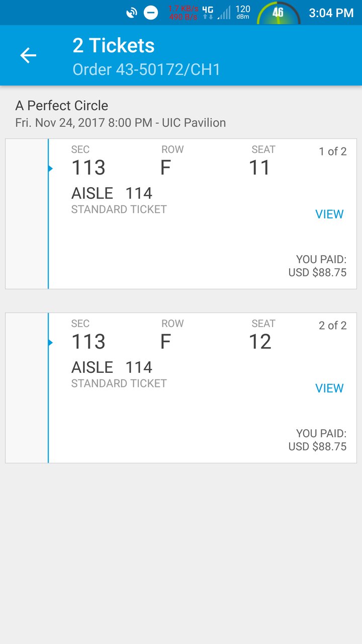Tap the A Perfect Circle event name

62,106
